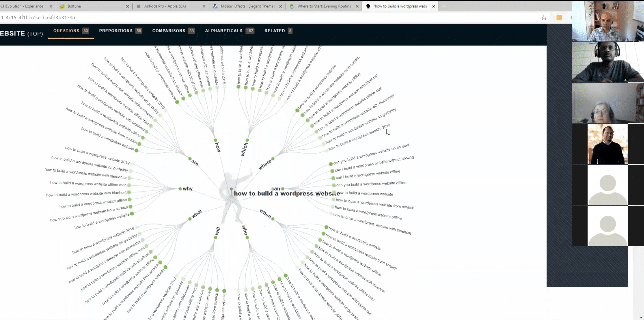Close the Boltune tab
Image resolution: width=644 pixels, height=320 pixels.
click(127, 6)
